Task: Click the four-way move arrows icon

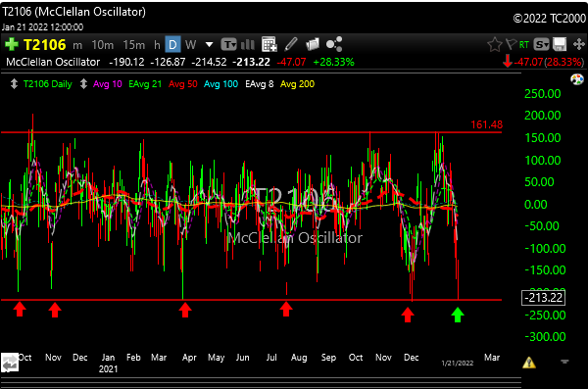Action: tap(579, 44)
